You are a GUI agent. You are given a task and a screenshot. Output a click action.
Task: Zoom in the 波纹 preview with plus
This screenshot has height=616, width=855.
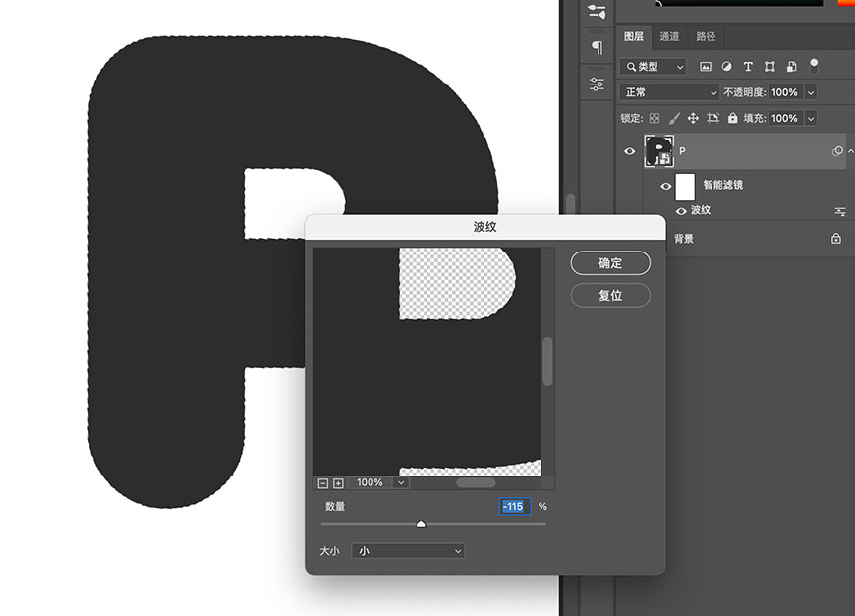[338, 483]
